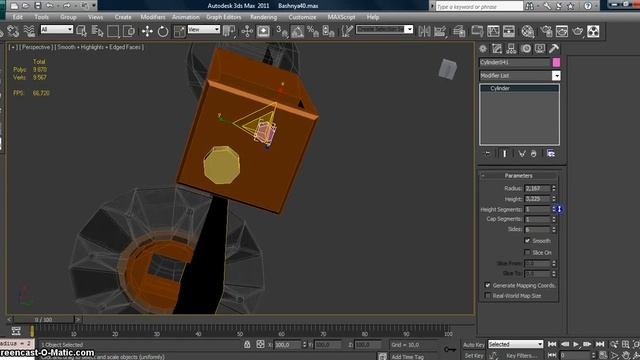Click the Radius value field
Image resolution: width=640 pixels, height=360 pixels.
click(538, 188)
